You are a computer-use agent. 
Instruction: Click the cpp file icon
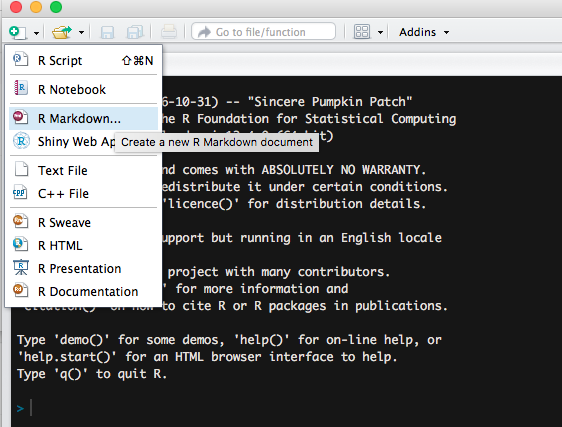point(20,192)
